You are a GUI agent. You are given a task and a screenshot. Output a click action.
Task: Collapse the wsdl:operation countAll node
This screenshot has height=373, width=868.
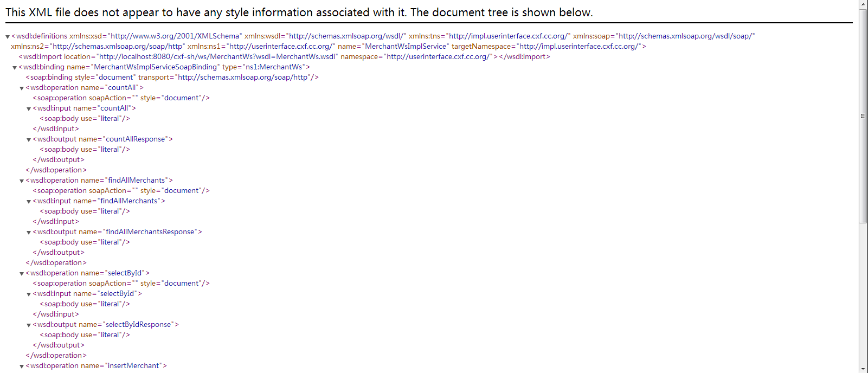tap(22, 88)
